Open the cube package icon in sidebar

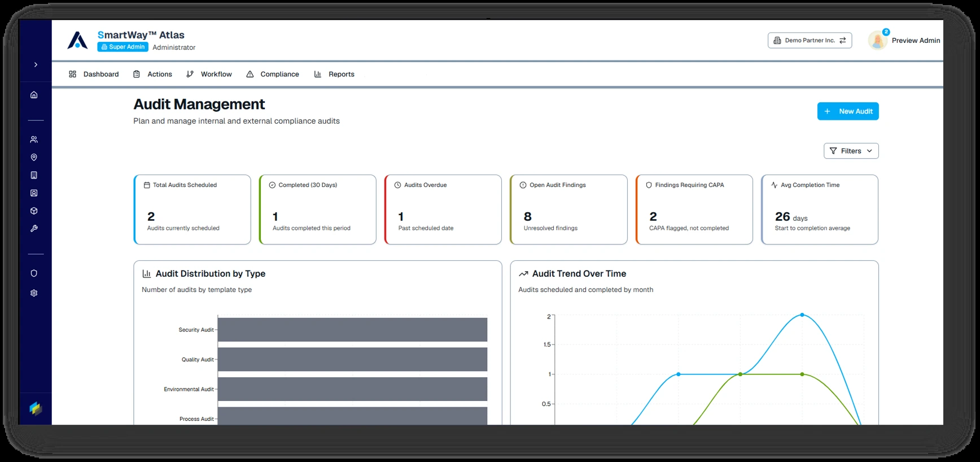tap(34, 211)
